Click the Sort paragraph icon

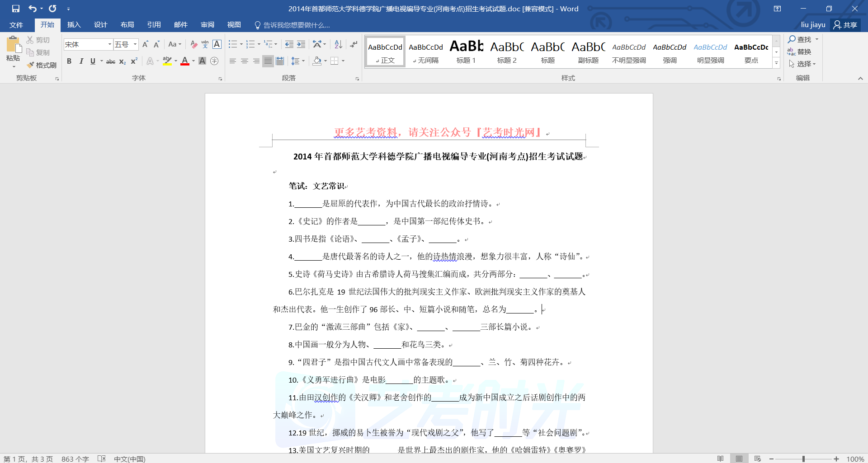338,44
